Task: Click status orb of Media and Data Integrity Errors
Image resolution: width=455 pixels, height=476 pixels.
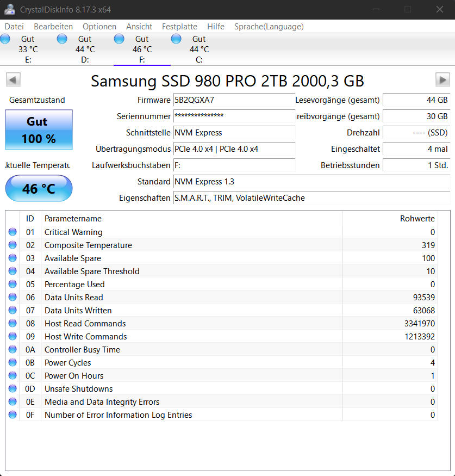Action: pos(13,401)
